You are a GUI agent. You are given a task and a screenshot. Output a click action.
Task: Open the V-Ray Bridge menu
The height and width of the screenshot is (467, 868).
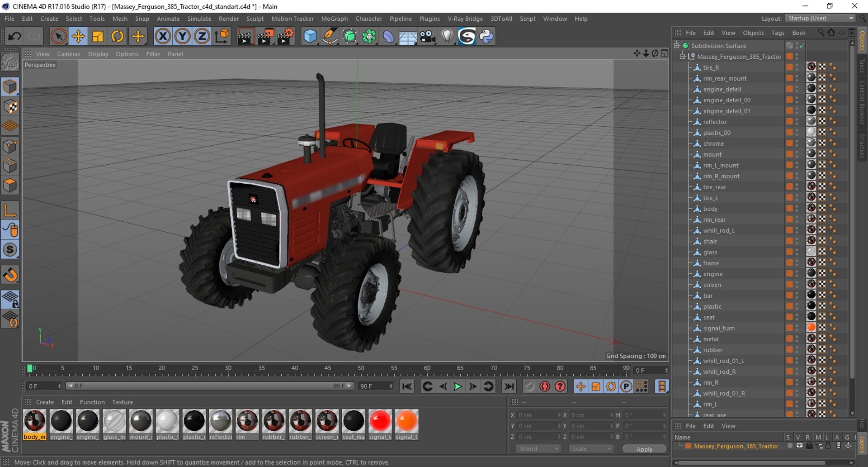pos(465,19)
